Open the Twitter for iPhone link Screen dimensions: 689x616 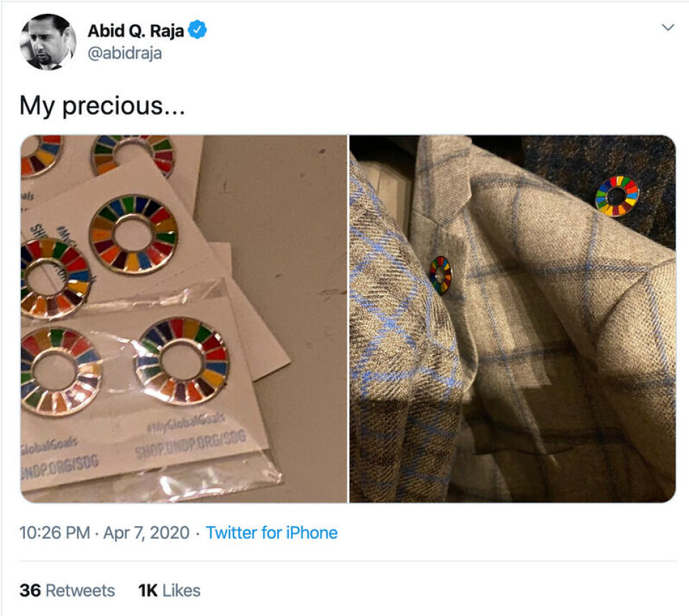(x=271, y=533)
